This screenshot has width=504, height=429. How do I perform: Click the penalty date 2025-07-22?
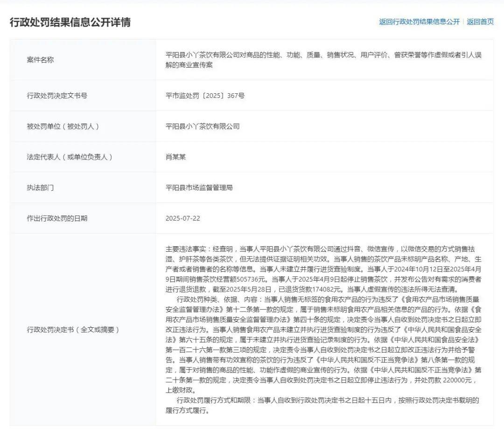[x=183, y=218]
